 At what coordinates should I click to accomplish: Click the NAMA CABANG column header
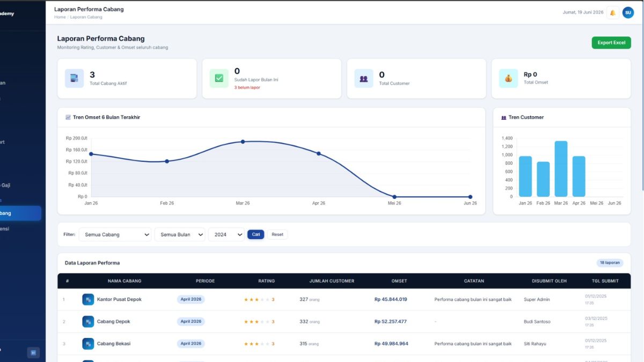[x=125, y=281]
